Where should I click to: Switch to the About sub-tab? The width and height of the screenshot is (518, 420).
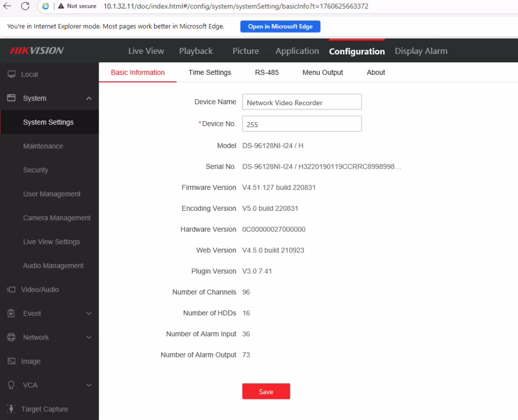[x=376, y=73]
